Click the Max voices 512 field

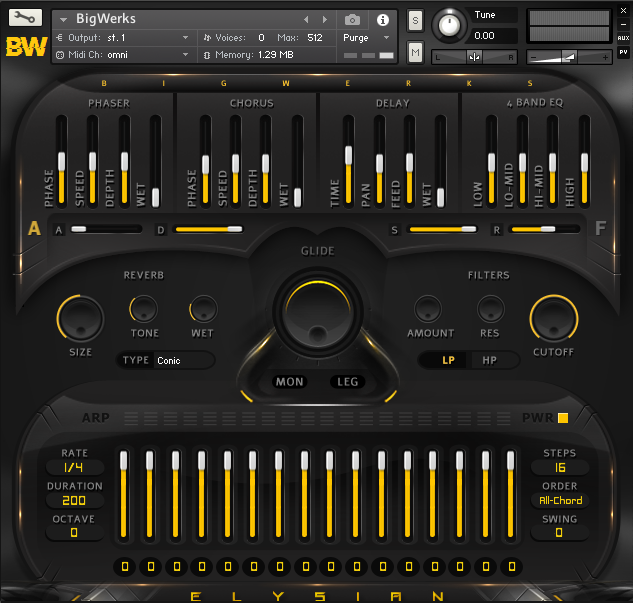[x=315, y=38]
